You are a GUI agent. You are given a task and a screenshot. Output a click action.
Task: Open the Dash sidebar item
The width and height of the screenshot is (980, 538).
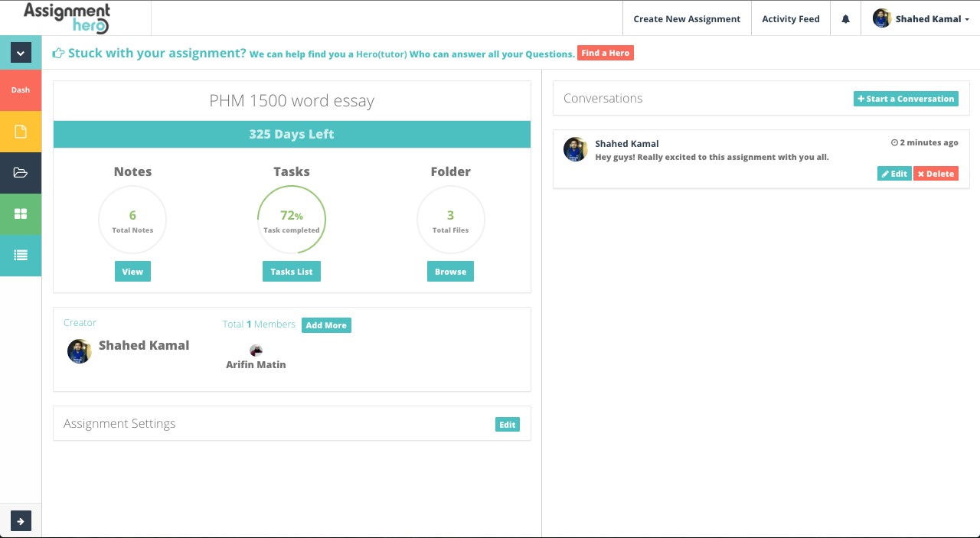coord(21,90)
